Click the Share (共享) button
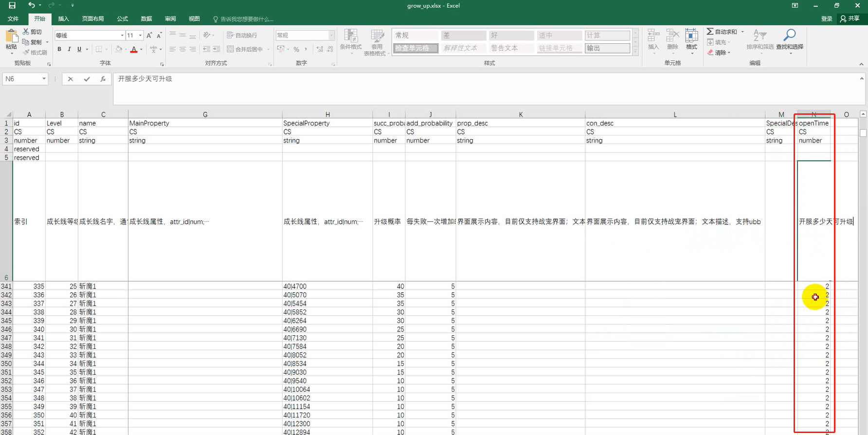 coord(850,18)
